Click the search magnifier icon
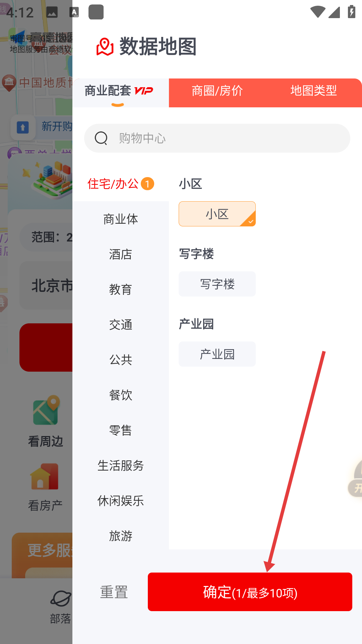Screen dimensions: 362x644 101,138
